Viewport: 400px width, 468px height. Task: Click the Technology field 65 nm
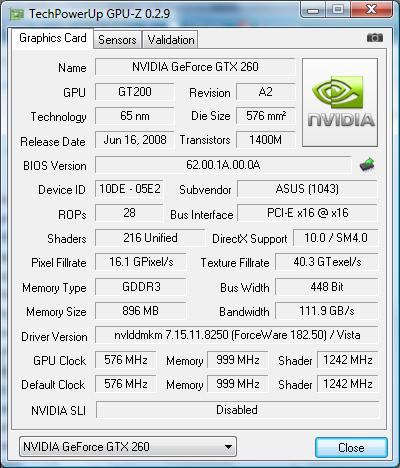pyautogui.click(x=135, y=116)
